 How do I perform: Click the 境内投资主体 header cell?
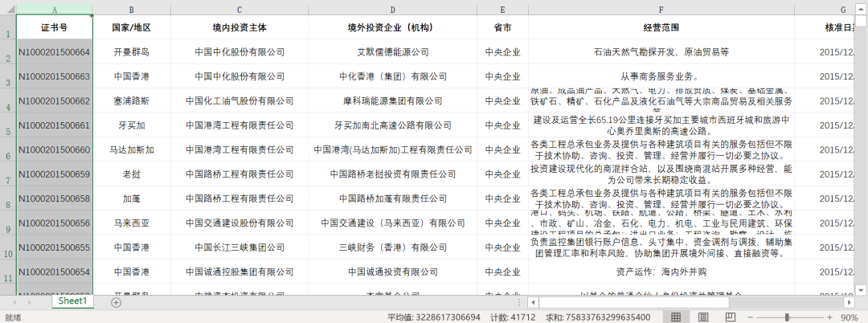240,27
